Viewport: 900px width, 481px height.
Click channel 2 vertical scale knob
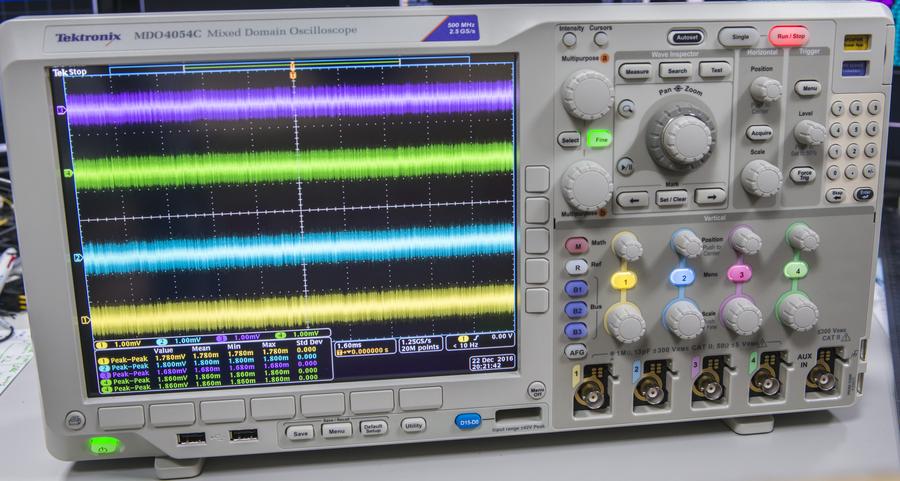(x=684, y=319)
